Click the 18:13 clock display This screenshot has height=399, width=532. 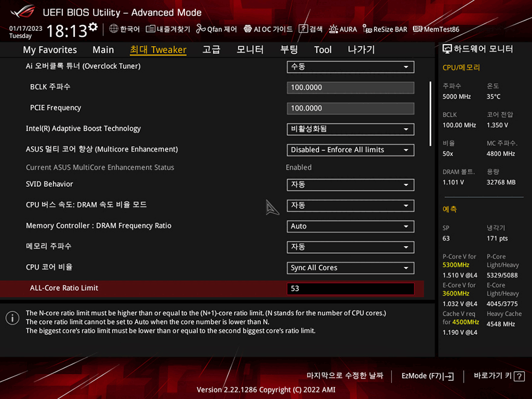coord(66,31)
